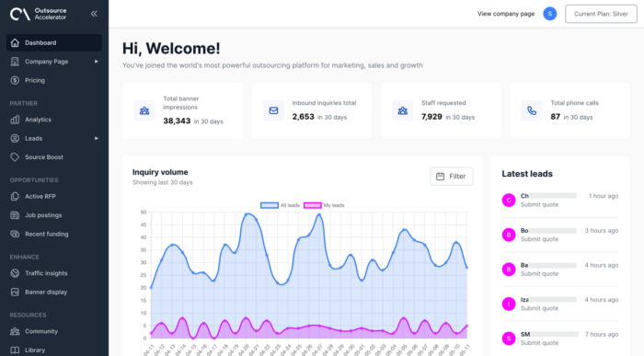Click the avatar of lead Ba
The height and width of the screenshot is (356, 644).
point(509,270)
